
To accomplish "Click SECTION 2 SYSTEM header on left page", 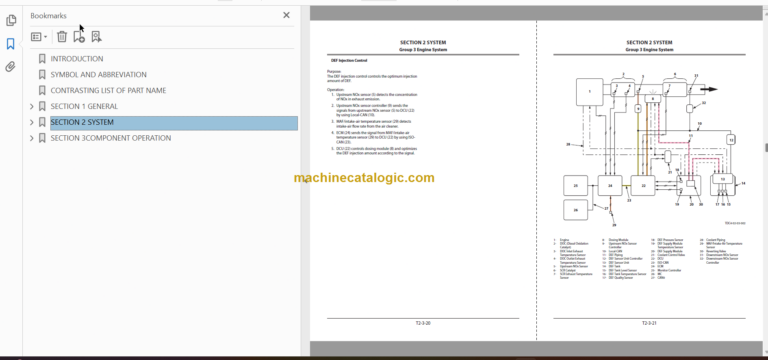I will [423, 43].
